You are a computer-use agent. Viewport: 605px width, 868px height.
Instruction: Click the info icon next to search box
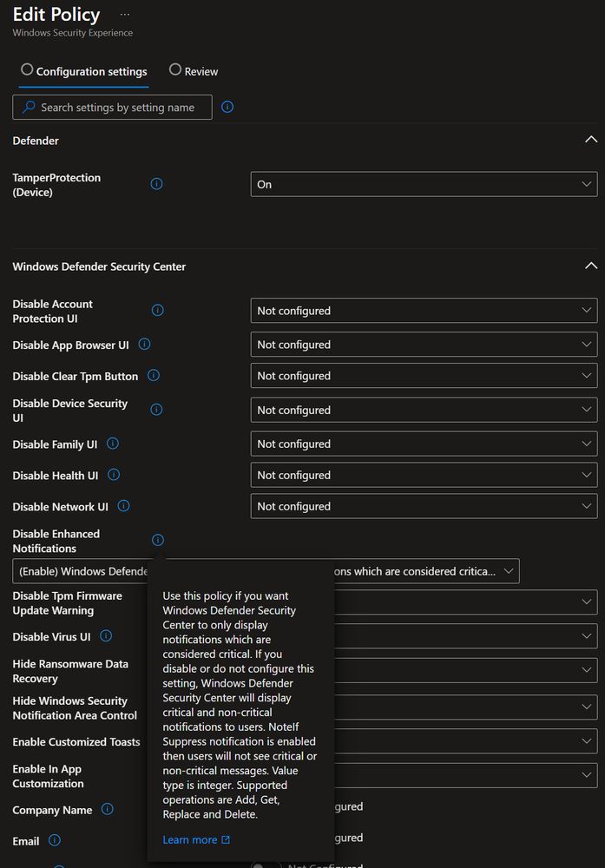click(227, 107)
